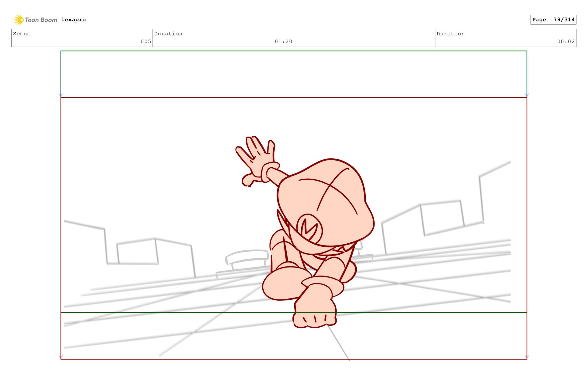This screenshot has width=588, height=380.
Task: Click the duration value '00:02'
Action: click(x=566, y=41)
